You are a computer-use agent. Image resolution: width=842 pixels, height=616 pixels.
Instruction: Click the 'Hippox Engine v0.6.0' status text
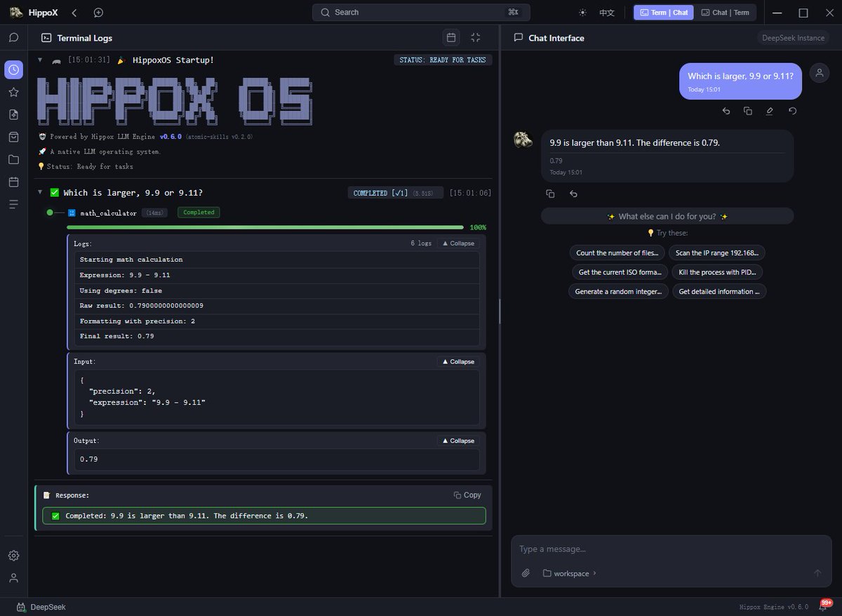[773, 607]
